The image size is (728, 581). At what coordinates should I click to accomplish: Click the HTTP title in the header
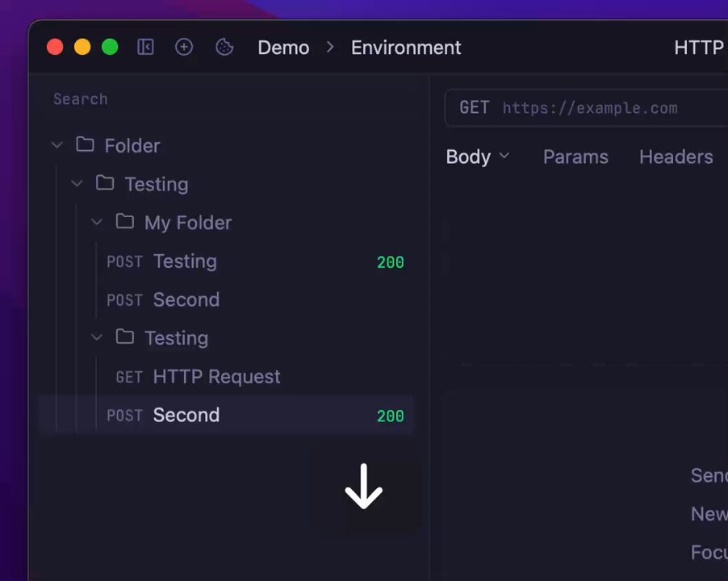click(x=699, y=48)
